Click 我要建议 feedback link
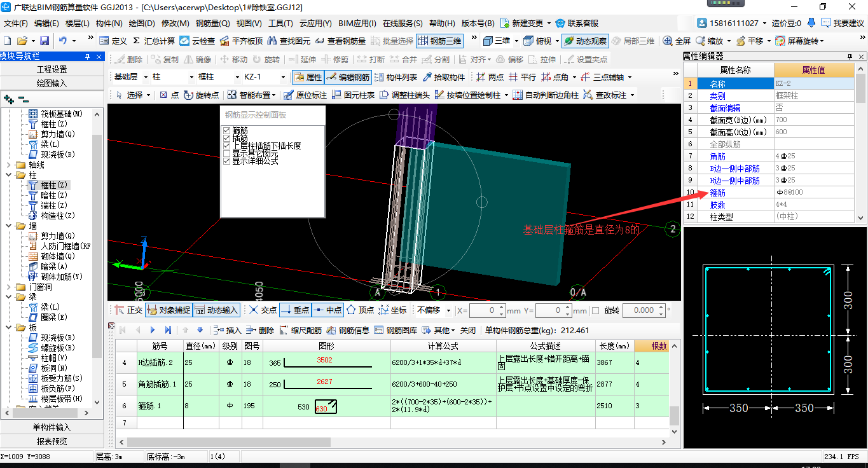The image size is (868, 468). click(843, 23)
